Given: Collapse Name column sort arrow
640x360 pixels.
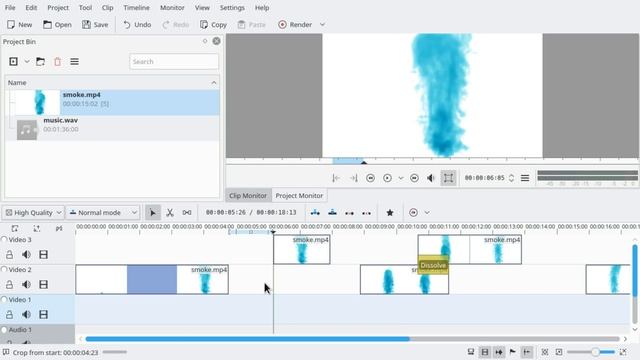Looking at the screenshot, I should coord(214,82).
